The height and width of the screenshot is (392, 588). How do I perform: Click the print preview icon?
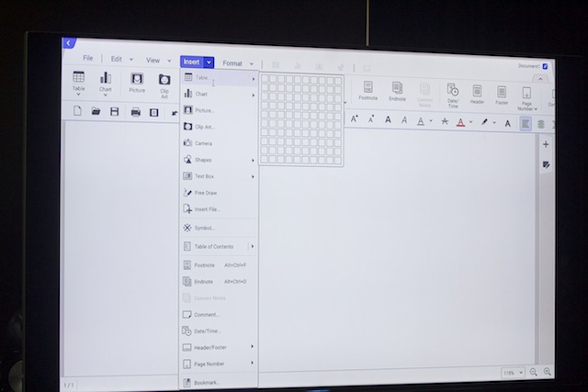153,112
